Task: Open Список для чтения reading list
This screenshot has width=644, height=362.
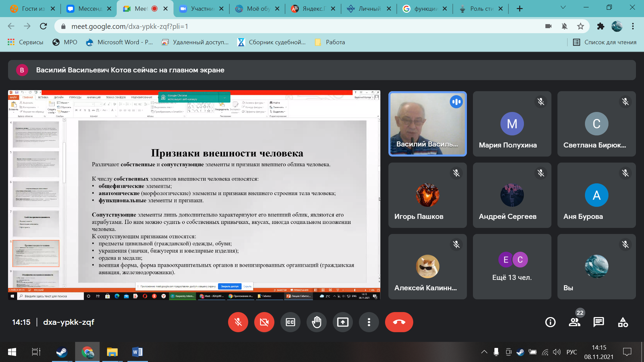Action: tap(605, 42)
